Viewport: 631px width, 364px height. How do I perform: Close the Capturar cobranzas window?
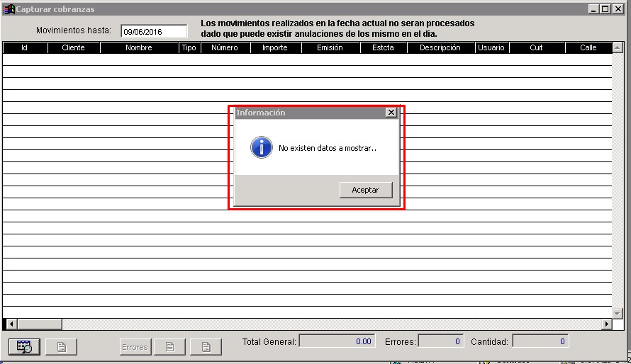[x=618, y=8]
